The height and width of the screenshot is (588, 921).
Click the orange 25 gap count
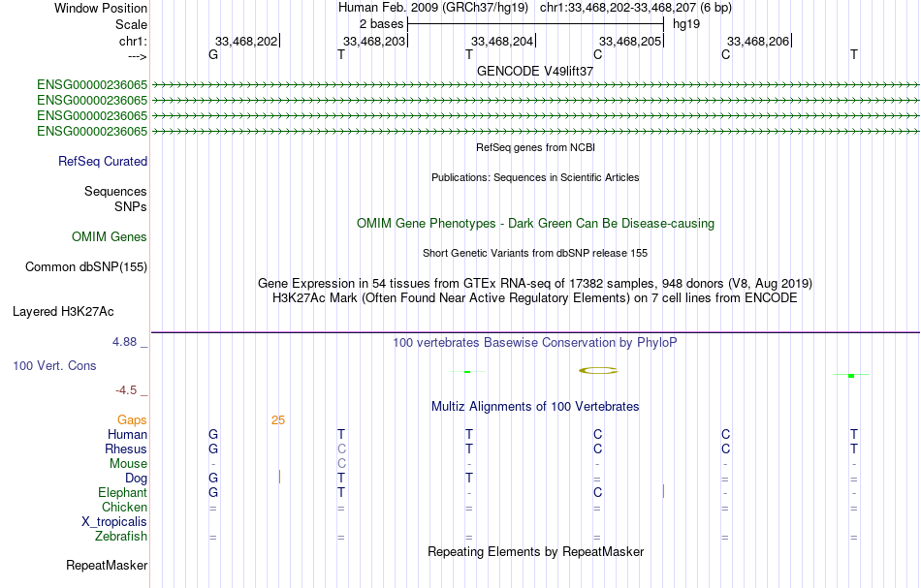pyautogui.click(x=278, y=420)
